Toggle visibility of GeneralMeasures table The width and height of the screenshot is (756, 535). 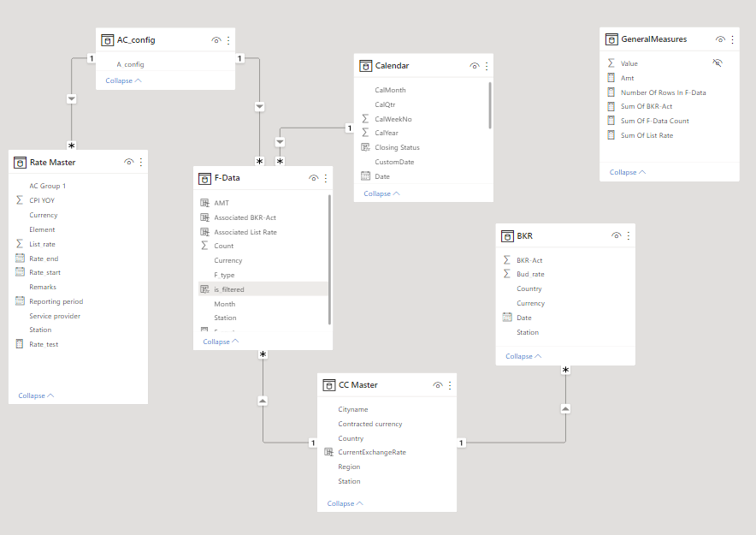721,39
